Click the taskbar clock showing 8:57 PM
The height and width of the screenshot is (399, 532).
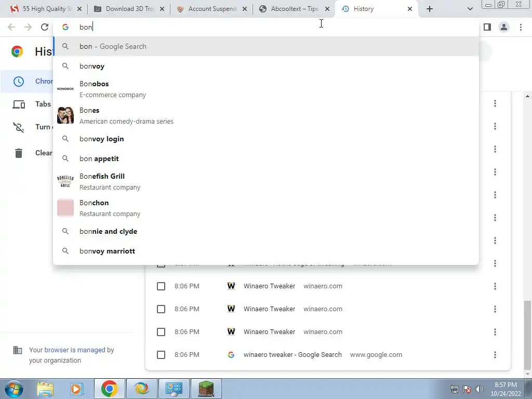click(x=506, y=389)
